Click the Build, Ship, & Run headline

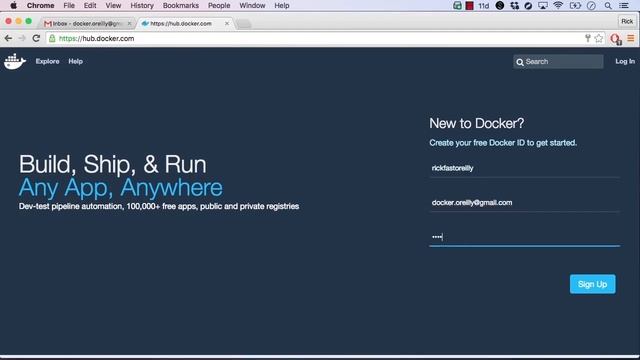pos(113,164)
